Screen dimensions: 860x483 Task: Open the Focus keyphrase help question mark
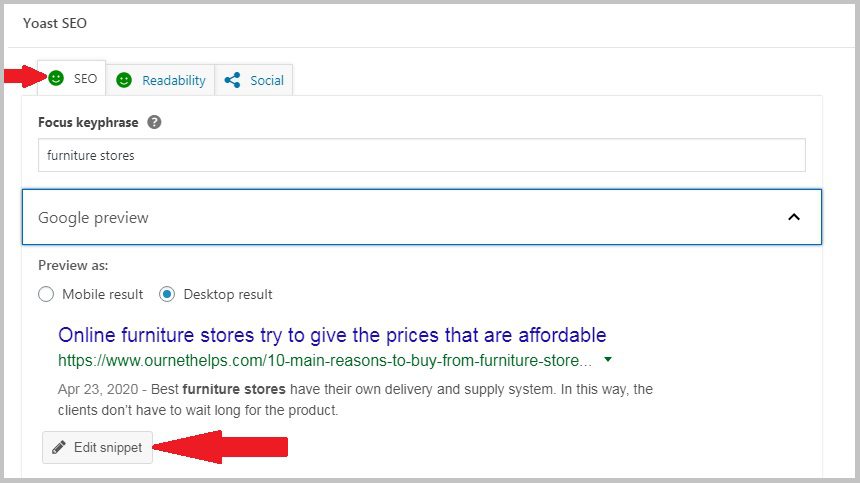point(154,122)
